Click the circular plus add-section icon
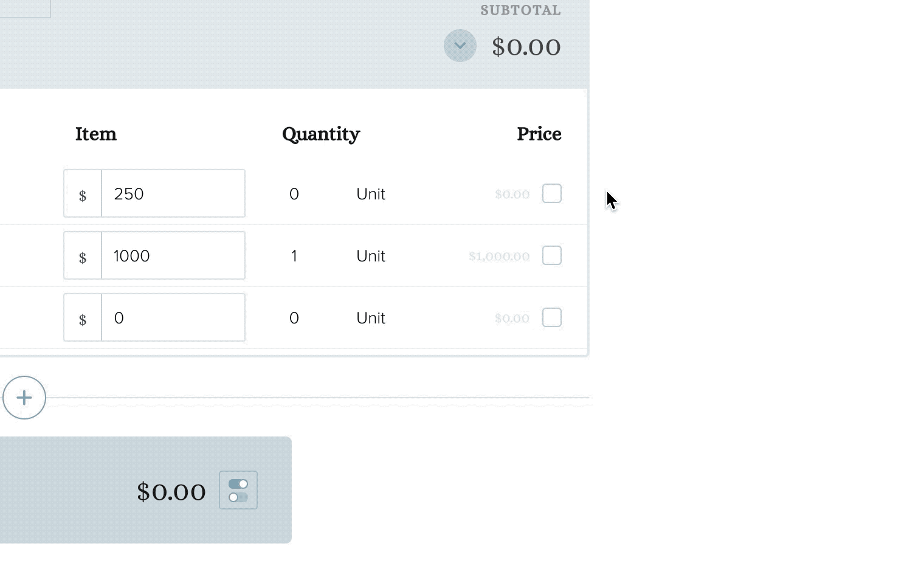The width and height of the screenshot is (924, 580). 24,398
